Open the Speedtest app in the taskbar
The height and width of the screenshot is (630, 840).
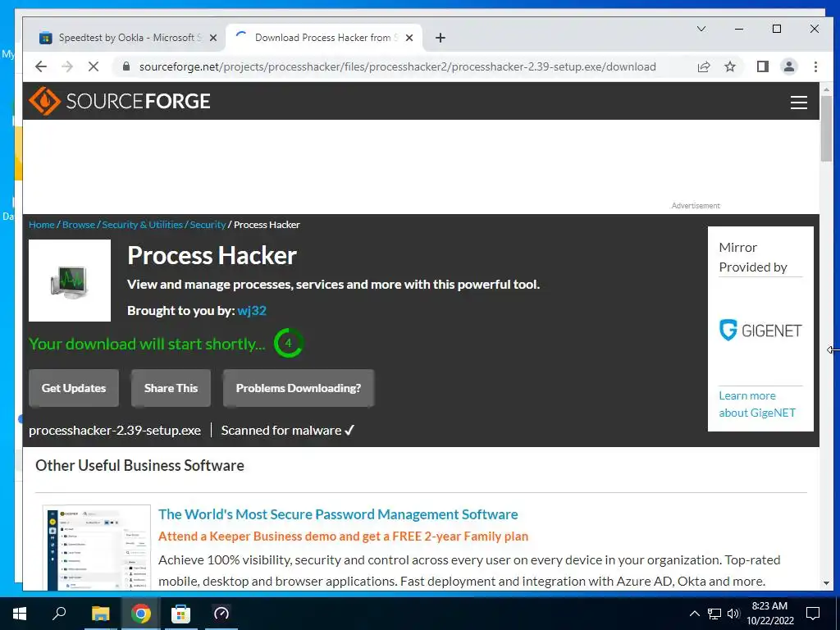click(x=221, y=614)
